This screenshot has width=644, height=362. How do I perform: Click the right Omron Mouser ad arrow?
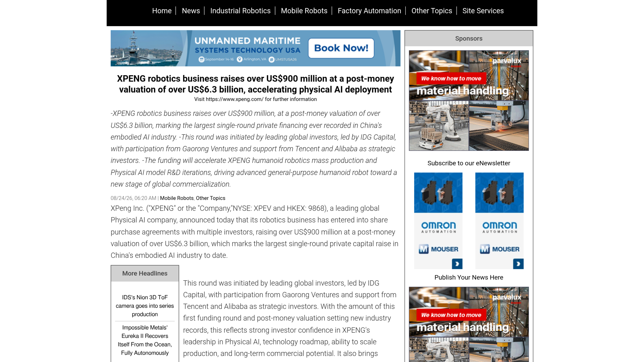518,264
